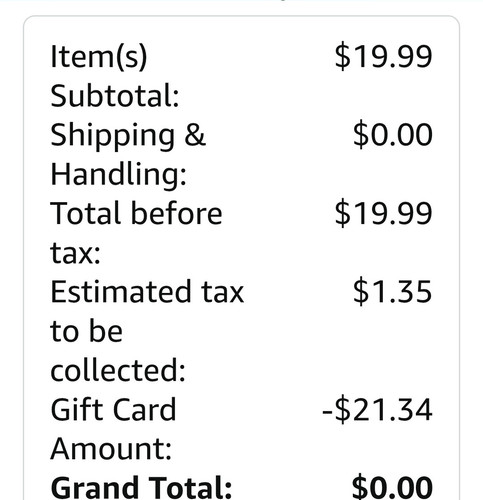Select the Shipping & Handling label
483x500 pixels.
(x=128, y=154)
